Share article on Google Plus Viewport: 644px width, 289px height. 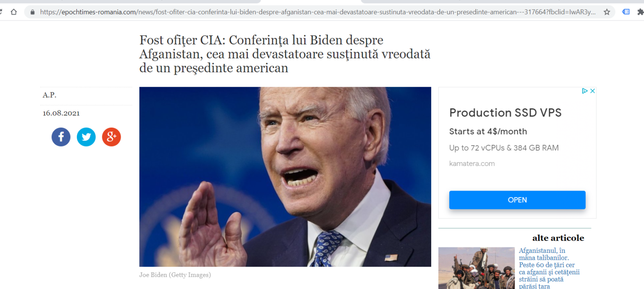(111, 137)
